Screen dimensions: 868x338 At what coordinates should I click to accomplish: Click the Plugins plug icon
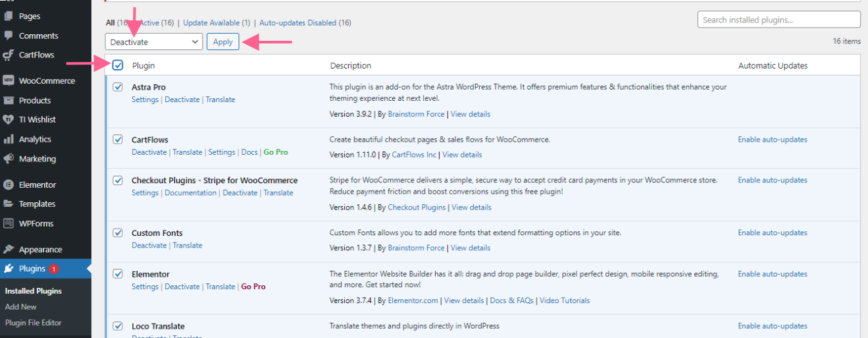pos(8,268)
